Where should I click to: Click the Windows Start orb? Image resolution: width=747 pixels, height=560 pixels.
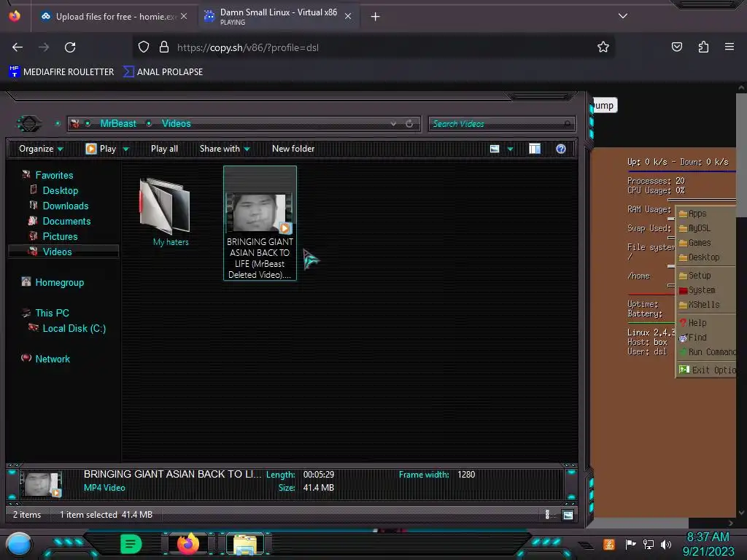(19, 544)
